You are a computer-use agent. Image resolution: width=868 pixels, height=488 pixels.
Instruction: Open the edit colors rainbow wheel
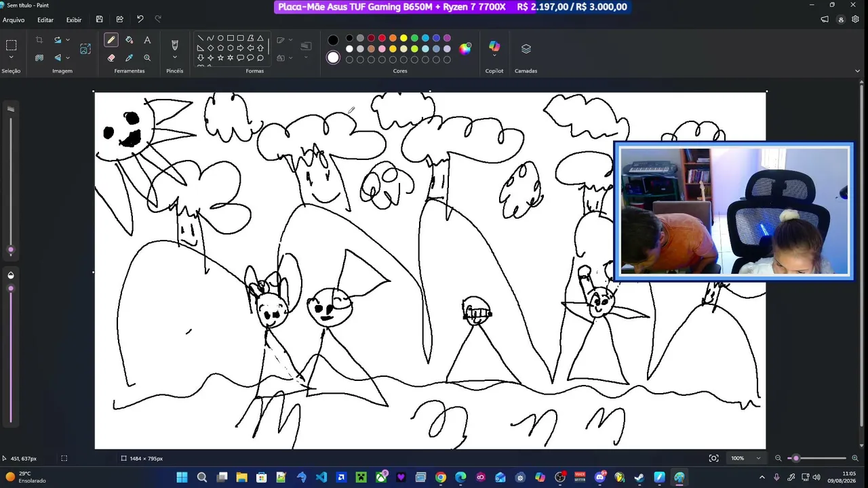pos(465,48)
